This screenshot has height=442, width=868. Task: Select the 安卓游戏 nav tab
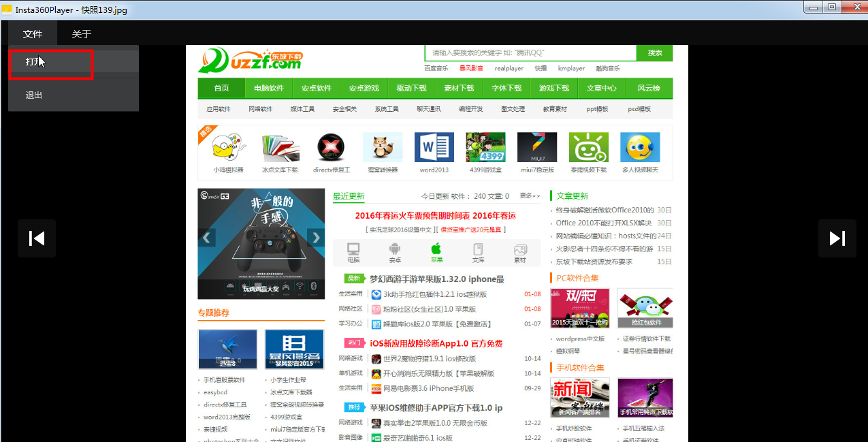pos(364,89)
